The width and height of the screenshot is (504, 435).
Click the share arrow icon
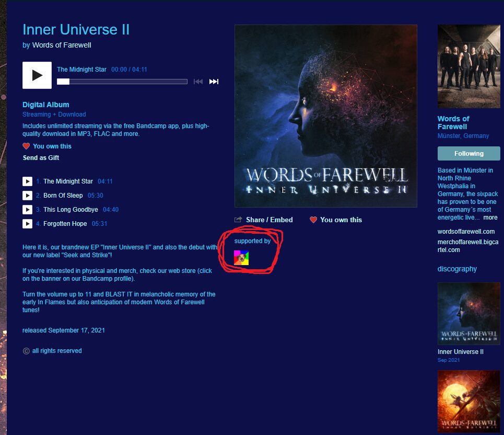coord(238,220)
